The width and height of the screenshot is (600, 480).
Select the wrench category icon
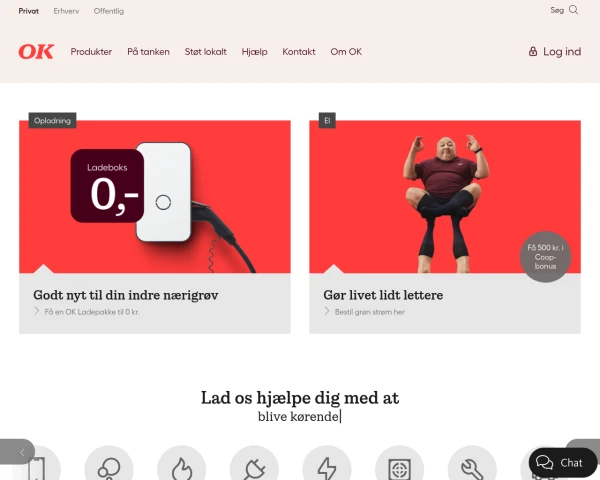pyautogui.click(x=473, y=466)
